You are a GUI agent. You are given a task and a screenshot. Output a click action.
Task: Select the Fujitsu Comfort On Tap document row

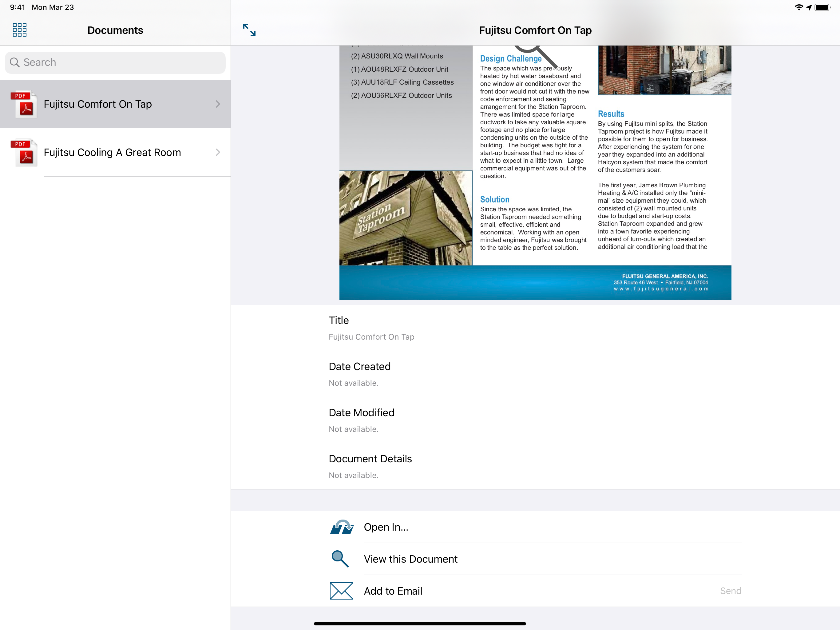pyautogui.click(x=115, y=104)
